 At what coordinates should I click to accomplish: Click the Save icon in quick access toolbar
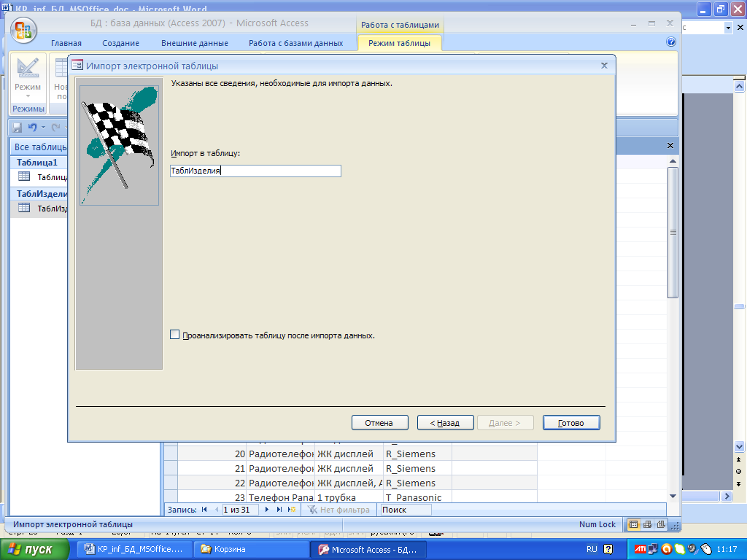[x=18, y=127]
